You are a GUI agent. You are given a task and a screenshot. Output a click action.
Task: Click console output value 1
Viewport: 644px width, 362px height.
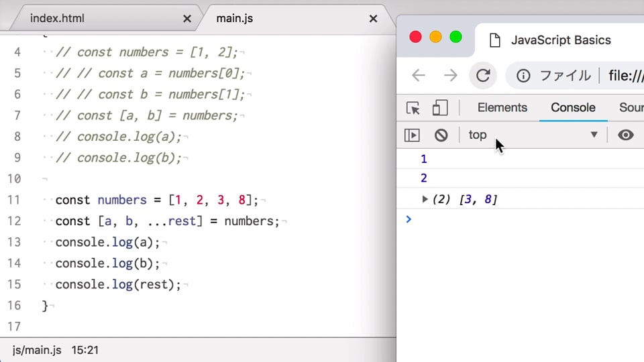pos(424,159)
